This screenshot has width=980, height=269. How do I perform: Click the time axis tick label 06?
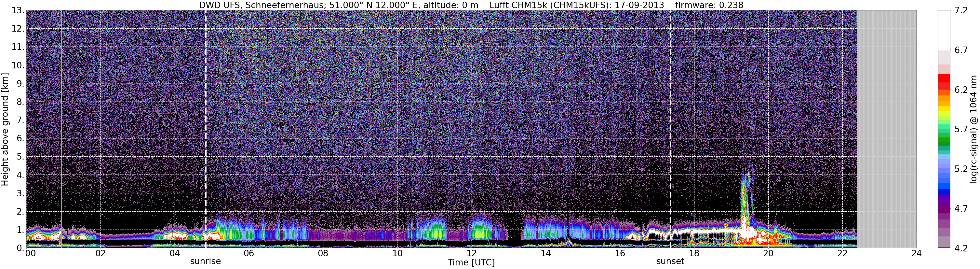[x=249, y=254]
